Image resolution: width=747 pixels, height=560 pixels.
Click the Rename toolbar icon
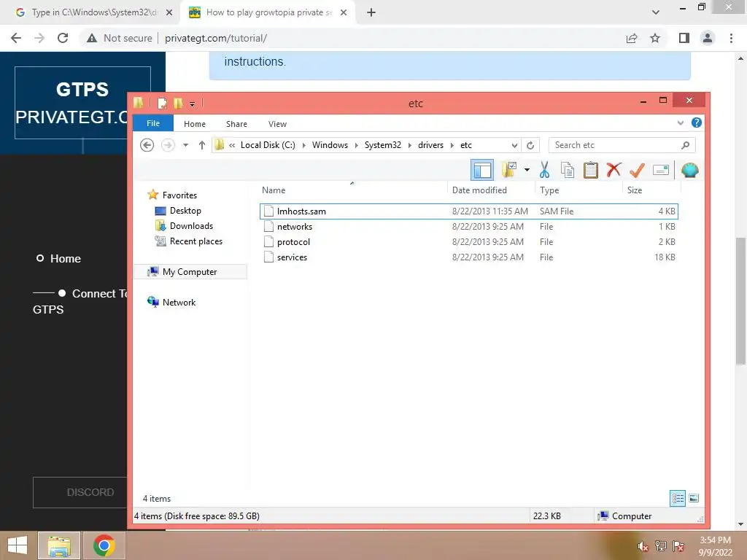pos(661,170)
